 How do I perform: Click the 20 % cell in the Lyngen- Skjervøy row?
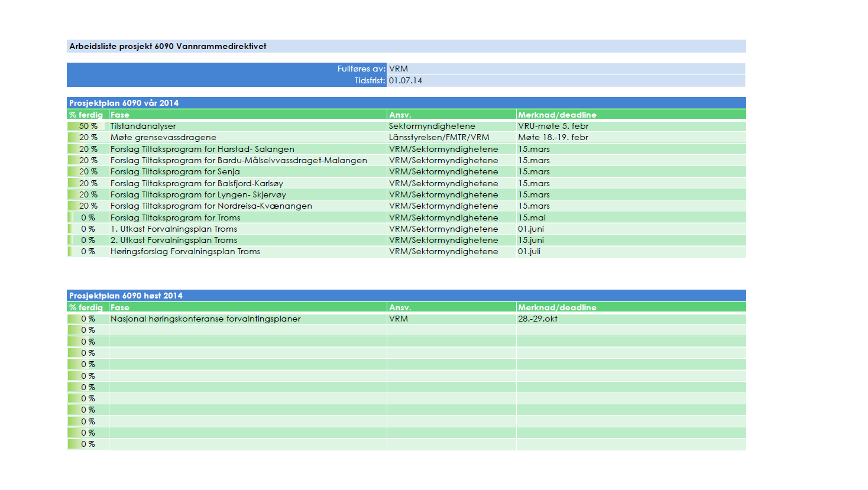click(x=88, y=194)
